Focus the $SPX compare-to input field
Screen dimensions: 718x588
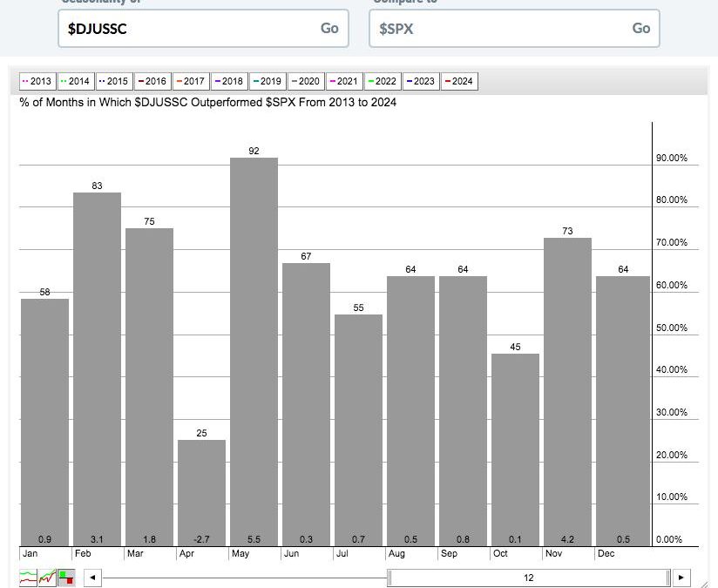click(514, 29)
